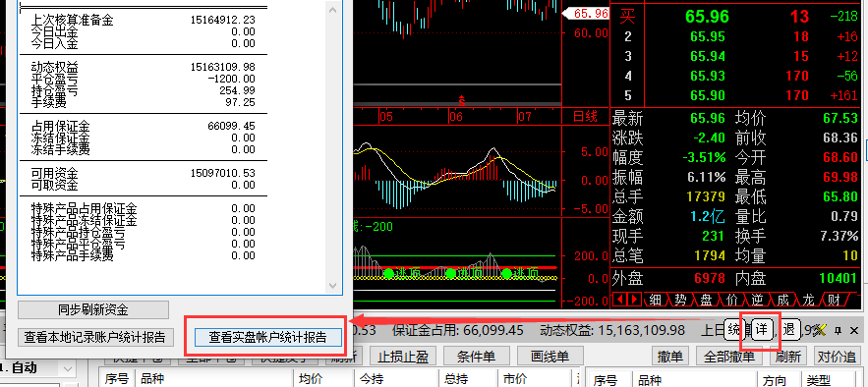
Task: Open the 画线单 button
Action: [550, 356]
